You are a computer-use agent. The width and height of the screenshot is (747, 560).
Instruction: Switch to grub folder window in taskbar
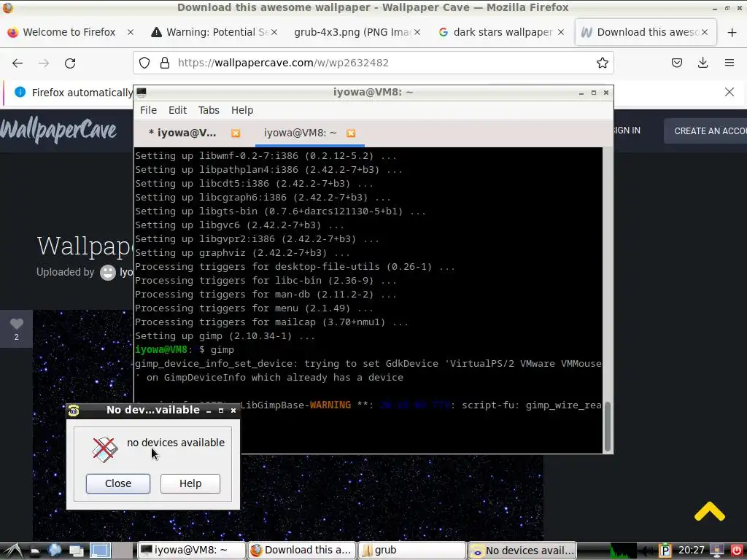click(411, 551)
